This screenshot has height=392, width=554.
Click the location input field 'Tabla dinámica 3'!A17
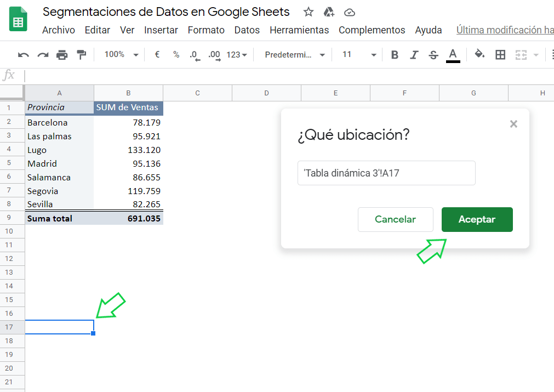[386, 173]
